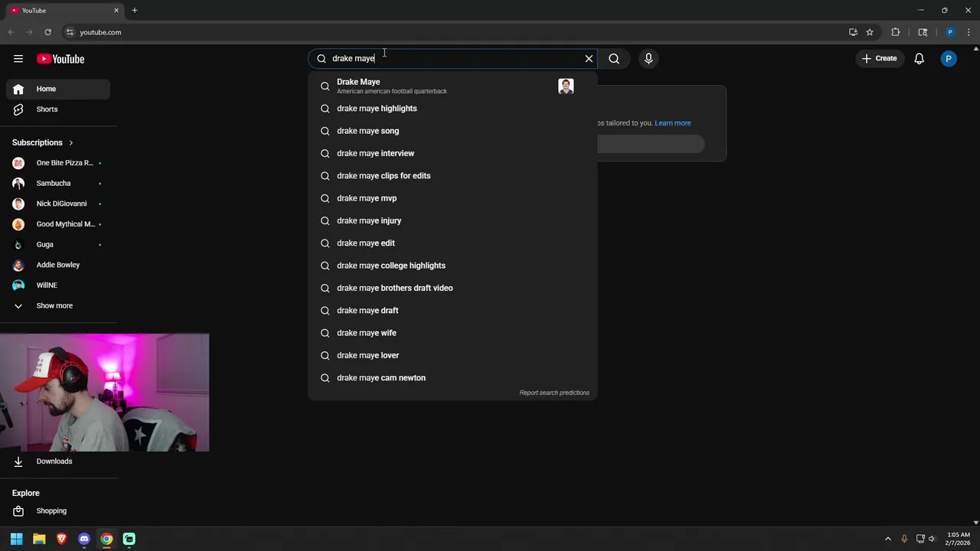Choose suggestion drake maye clips for edits
The height and width of the screenshot is (551, 980).
[452, 176]
